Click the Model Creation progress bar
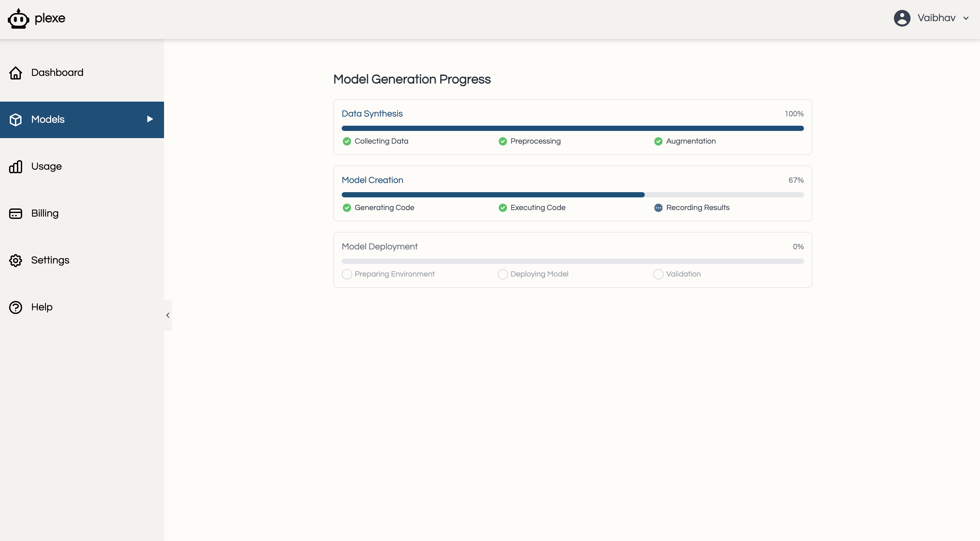Screen dimensions: 980x541 [572, 195]
